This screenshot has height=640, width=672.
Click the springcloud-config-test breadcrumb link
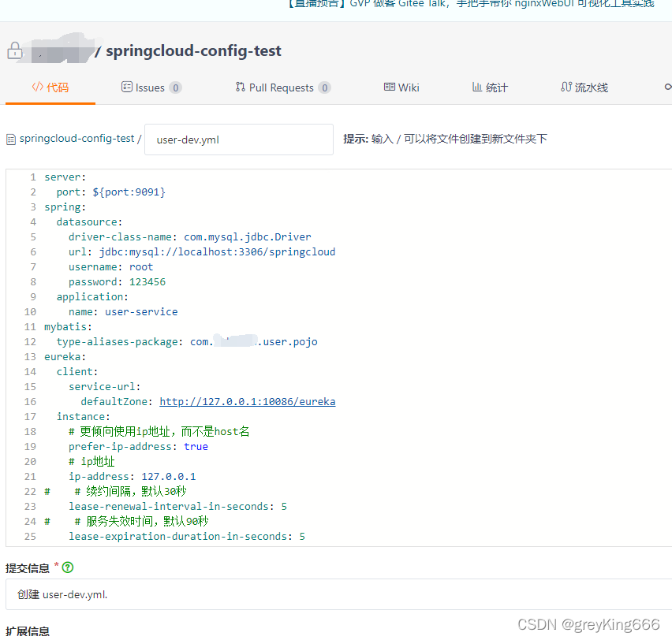point(77,139)
